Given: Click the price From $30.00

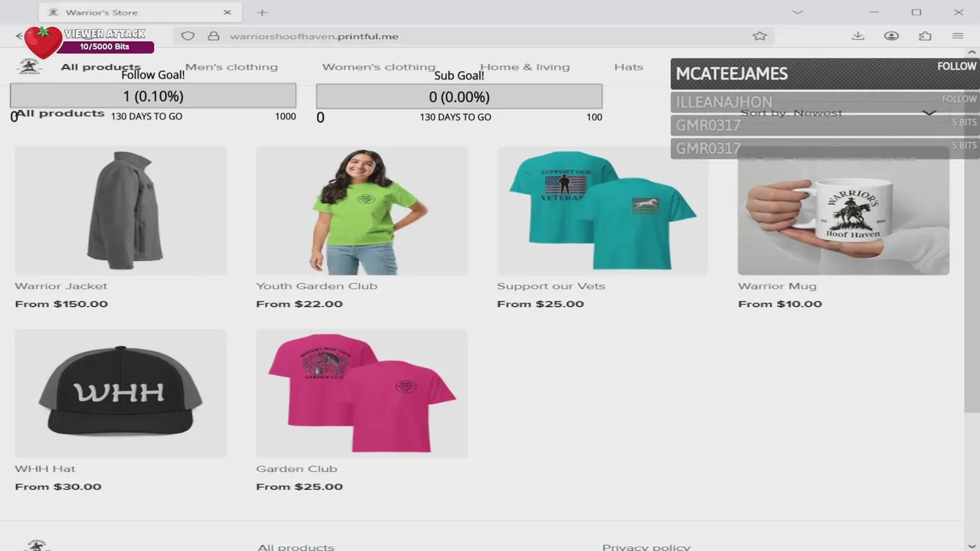Looking at the screenshot, I should tap(58, 487).
